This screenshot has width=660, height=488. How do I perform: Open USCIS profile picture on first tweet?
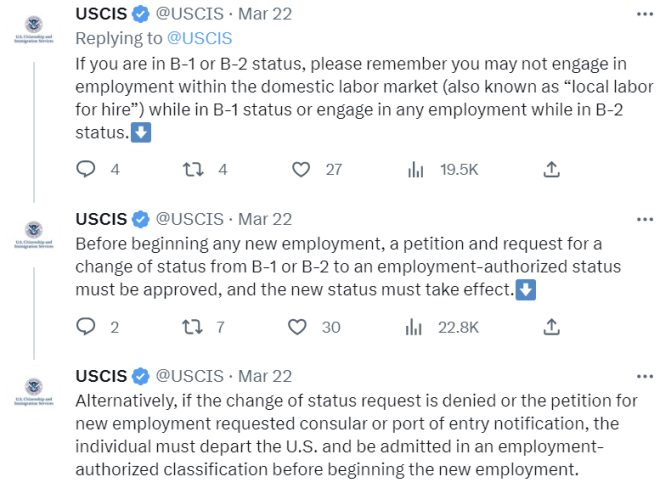tap(34, 28)
